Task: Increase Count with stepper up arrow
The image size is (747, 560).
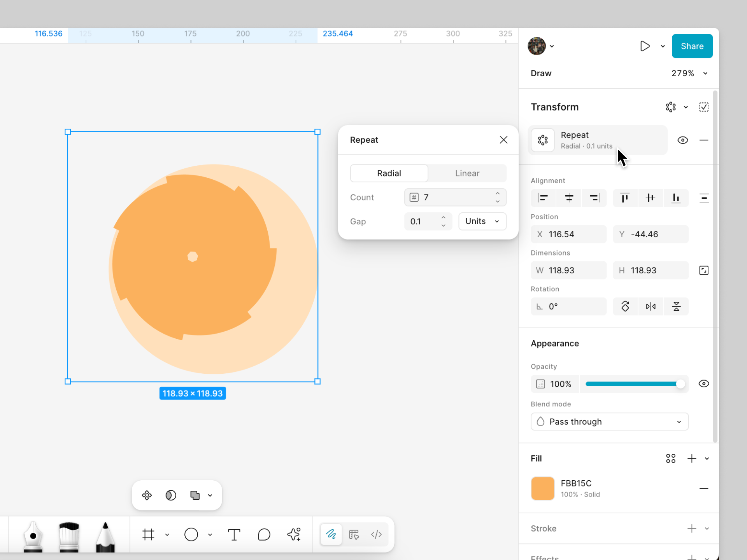Action: pyautogui.click(x=498, y=193)
